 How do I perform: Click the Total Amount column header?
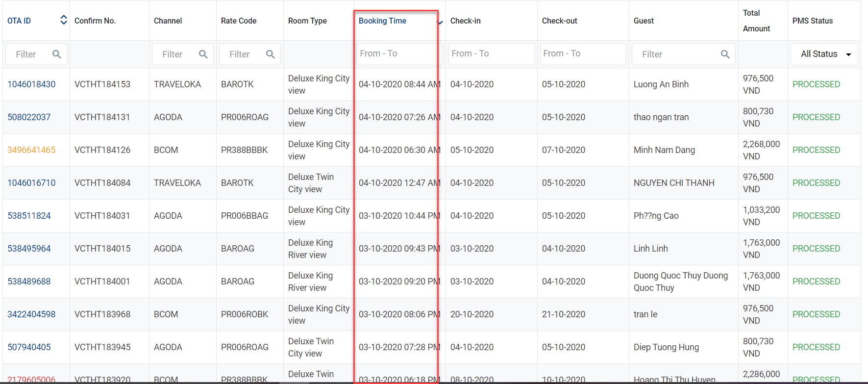point(757,21)
